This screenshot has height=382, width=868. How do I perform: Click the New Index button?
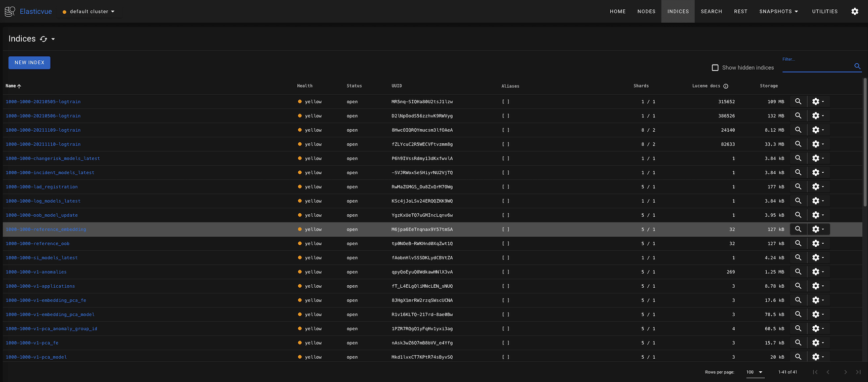click(x=29, y=62)
